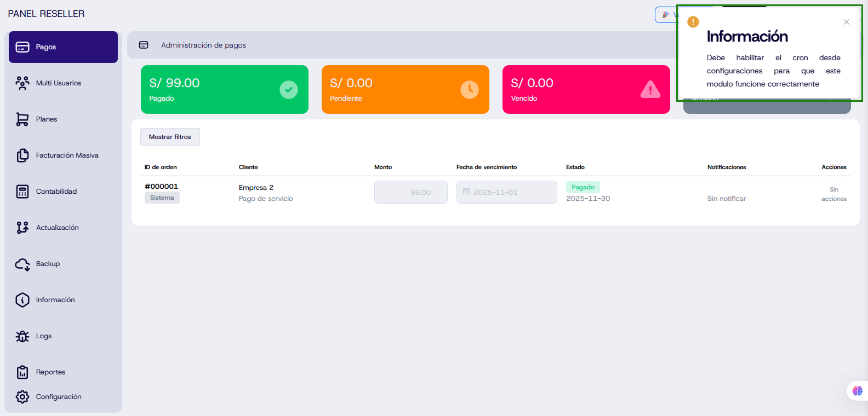
Task: Click the orange Pendiente summary card
Action: coord(405,90)
